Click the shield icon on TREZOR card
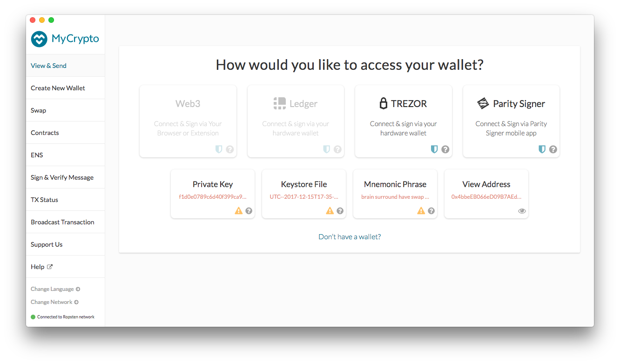620x364 pixels. (x=434, y=149)
